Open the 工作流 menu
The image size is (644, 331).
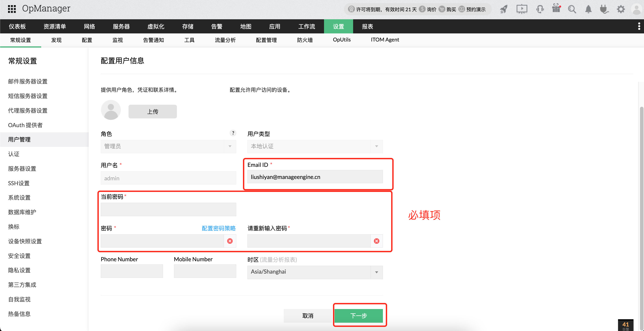[x=307, y=26]
